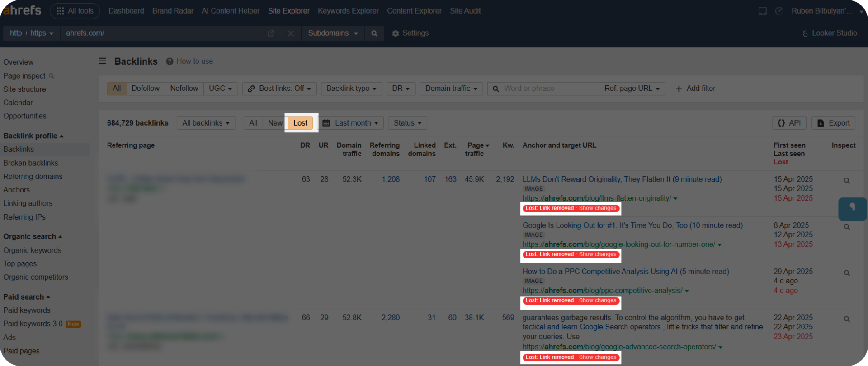This screenshot has height=366, width=868.
Task: Open Domain traffic filter dropdown
Action: pyautogui.click(x=451, y=89)
